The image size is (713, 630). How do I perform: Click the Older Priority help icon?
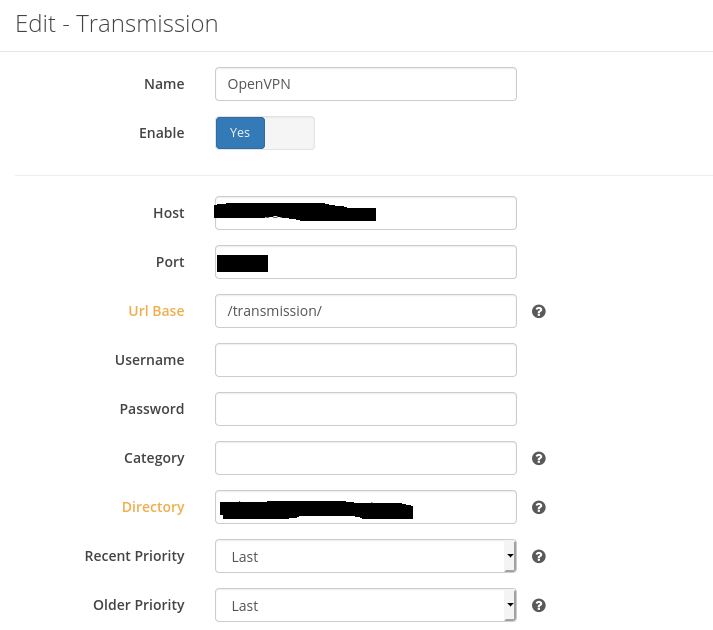tap(538, 606)
